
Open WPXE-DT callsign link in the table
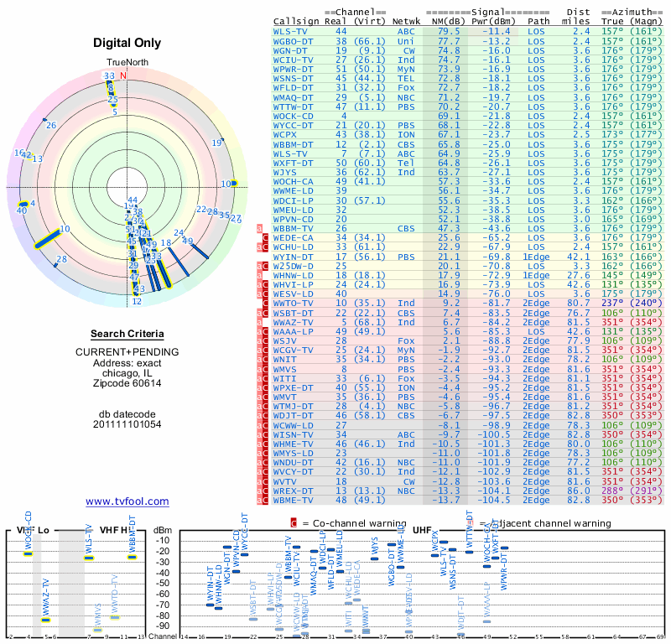point(293,387)
